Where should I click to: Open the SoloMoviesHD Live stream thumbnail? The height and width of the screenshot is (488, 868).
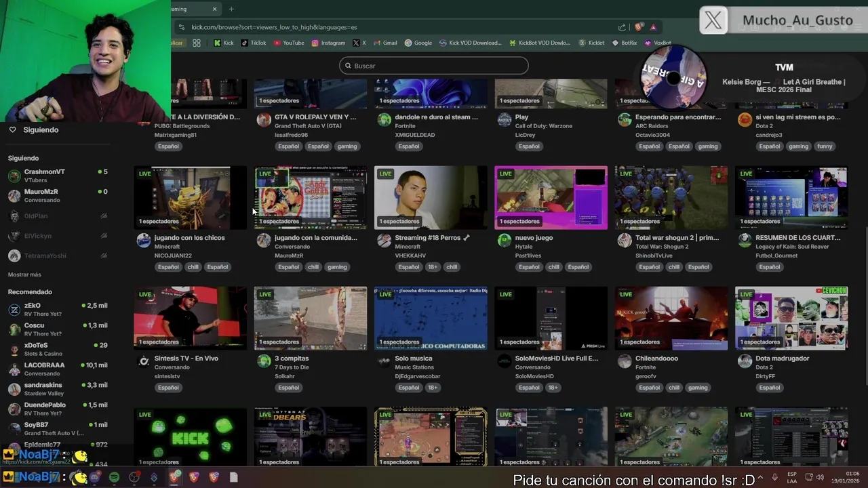pyautogui.click(x=551, y=318)
